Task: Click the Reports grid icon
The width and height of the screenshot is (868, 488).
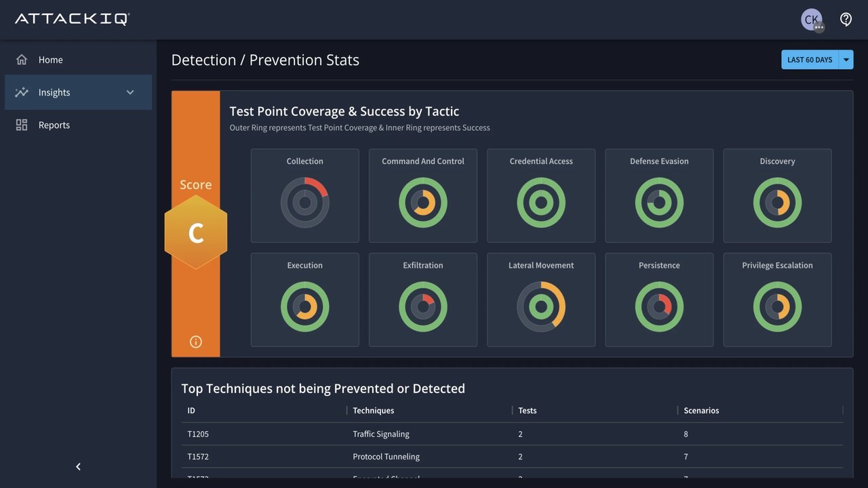Action: (x=22, y=125)
